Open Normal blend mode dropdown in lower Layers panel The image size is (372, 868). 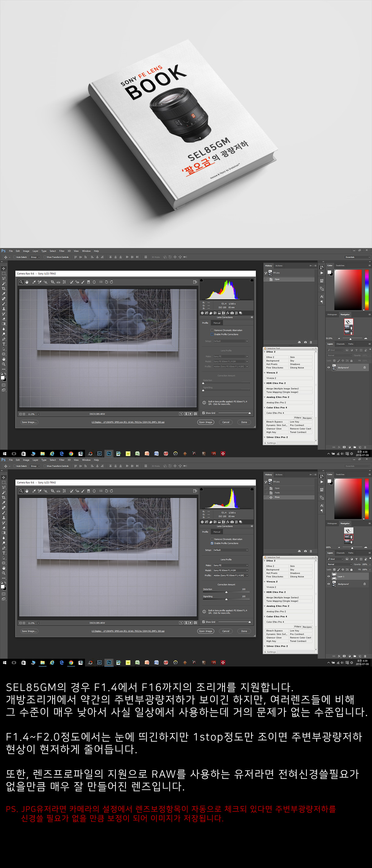[339, 564]
